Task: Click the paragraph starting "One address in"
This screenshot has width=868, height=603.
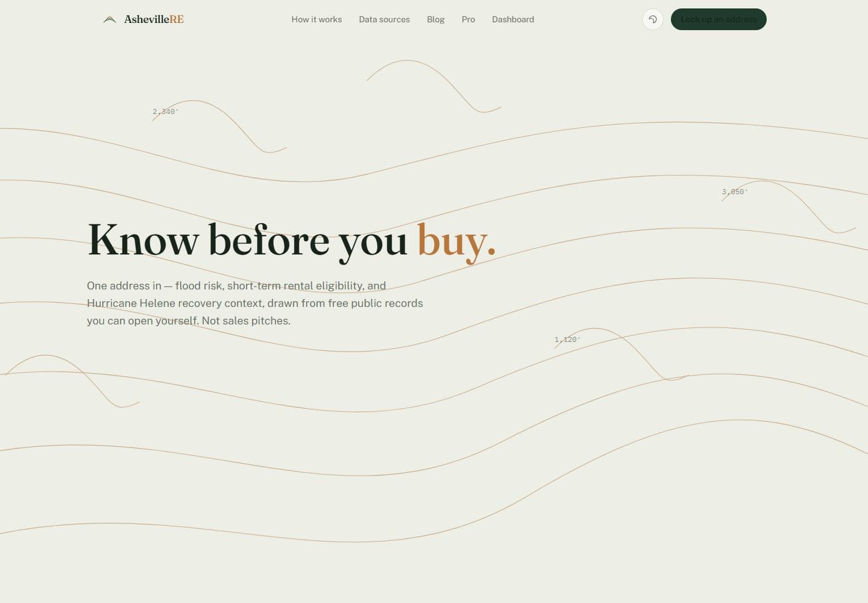Action: coord(255,303)
